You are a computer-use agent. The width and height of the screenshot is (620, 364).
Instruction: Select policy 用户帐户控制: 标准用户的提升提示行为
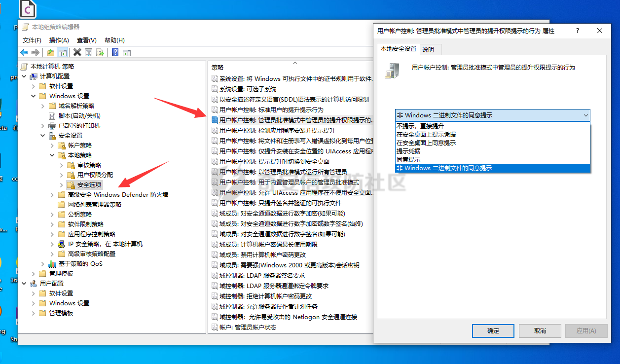click(x=271, y=109)
